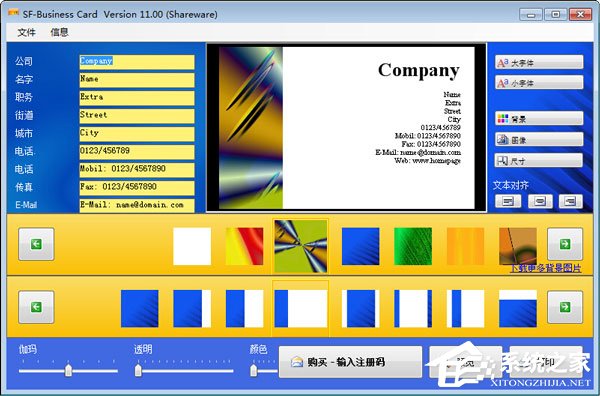Click the Street input field
600x396 pixels.
[137, 116]
